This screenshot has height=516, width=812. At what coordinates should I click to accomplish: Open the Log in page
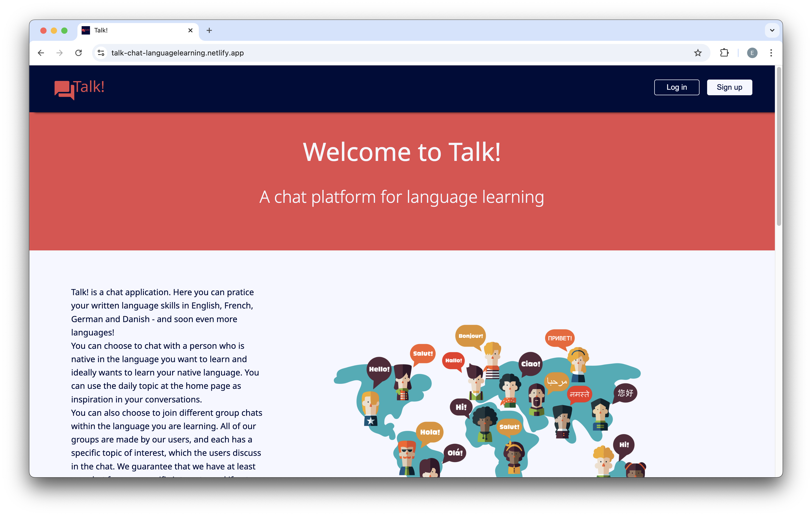(x=676, y=87)
